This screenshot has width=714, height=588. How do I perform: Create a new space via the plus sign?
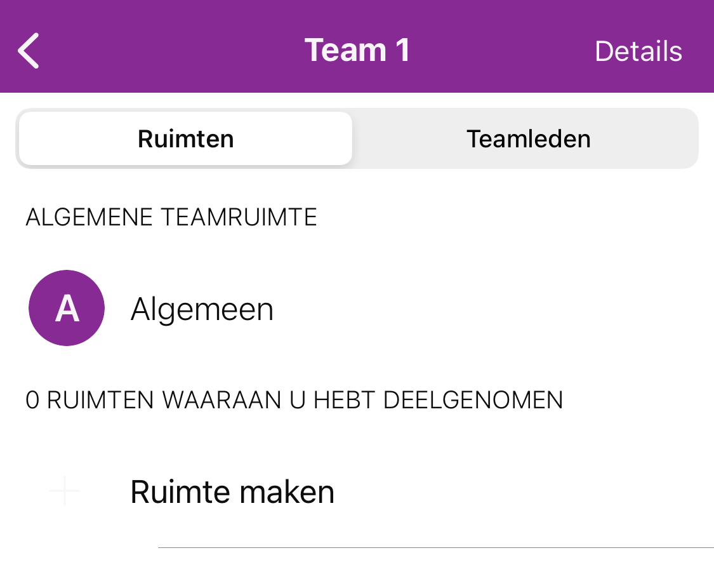(x=64, y=491)
